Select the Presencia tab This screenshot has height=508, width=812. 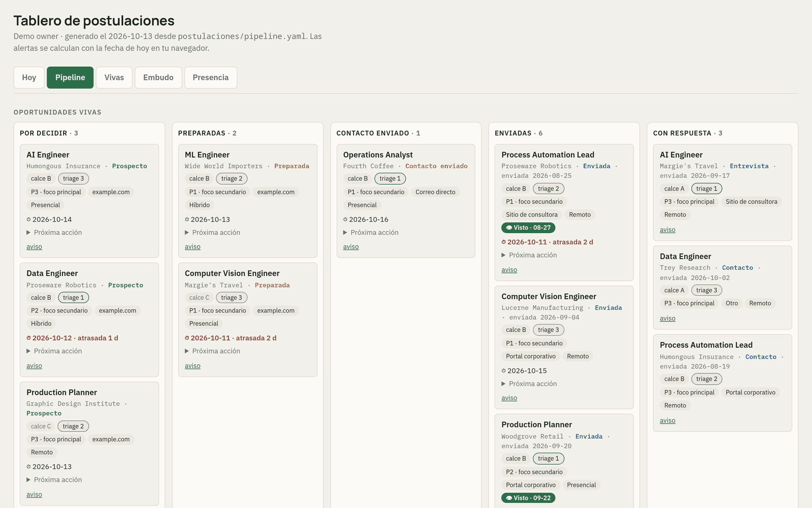tap(211, 78)
